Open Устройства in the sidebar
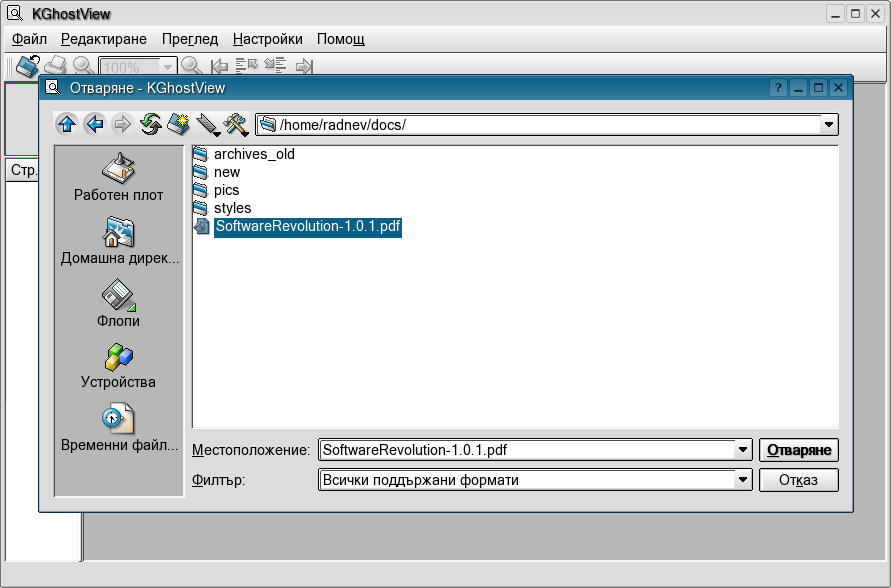 click(118, 365)
